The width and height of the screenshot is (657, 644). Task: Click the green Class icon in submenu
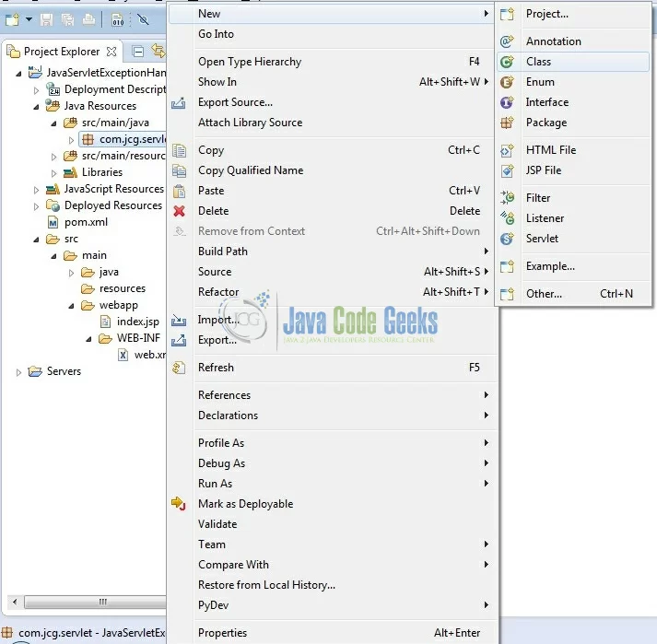tap(507, 62)
